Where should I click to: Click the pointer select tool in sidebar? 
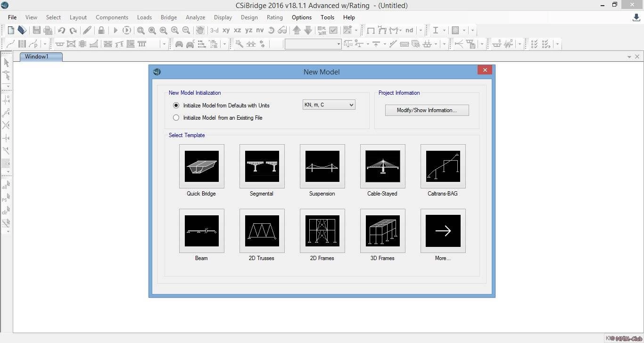point(6,62)
